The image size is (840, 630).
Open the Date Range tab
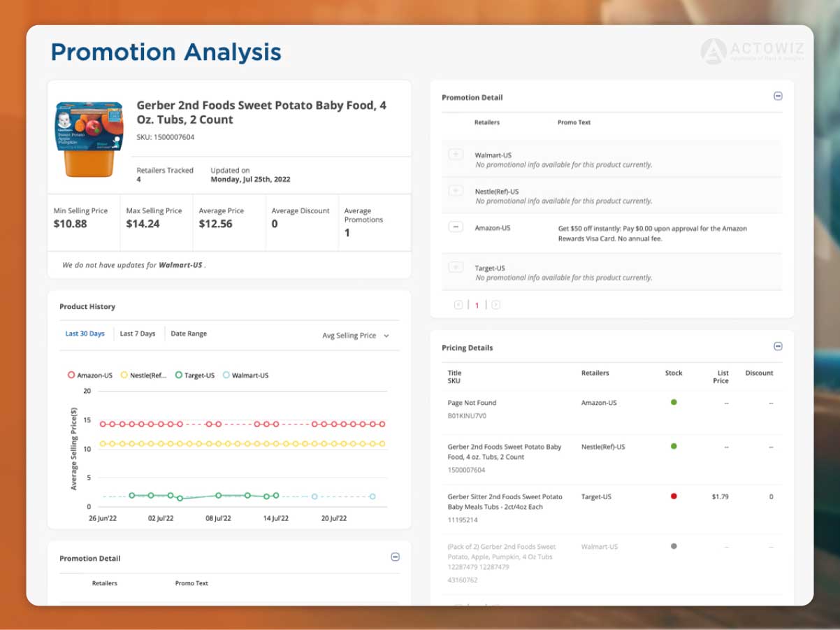pyautogui.click(x=189, y=334)
